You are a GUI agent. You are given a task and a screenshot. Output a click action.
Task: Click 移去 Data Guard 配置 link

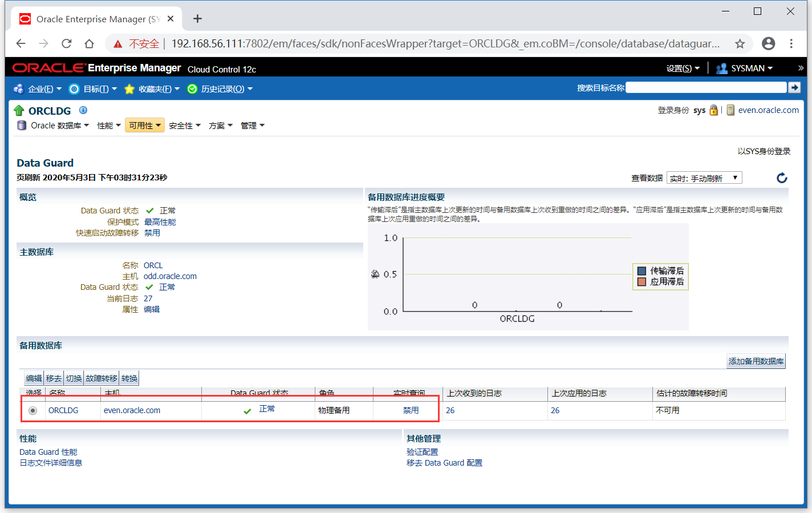[444, 463]
